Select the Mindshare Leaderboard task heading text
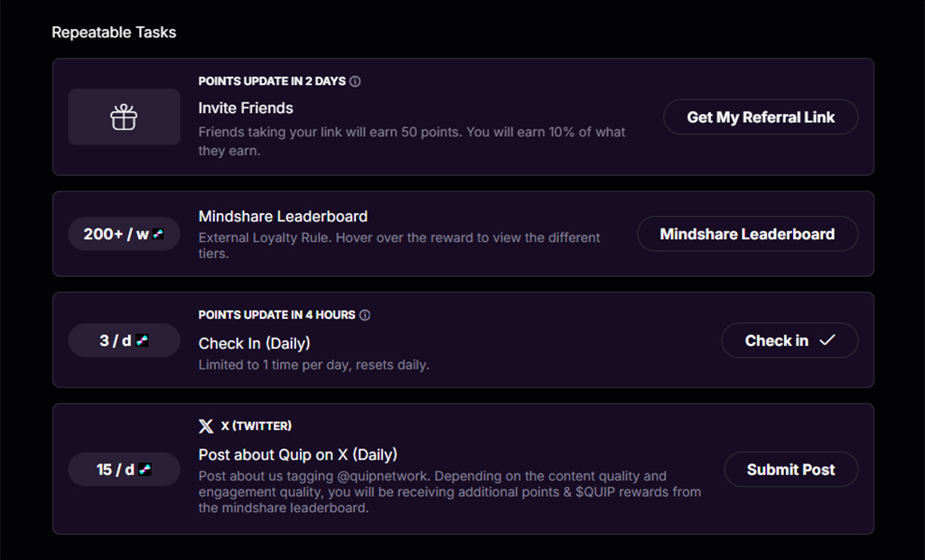This screenshot has width=925, height=560. (x=283, y=217)
